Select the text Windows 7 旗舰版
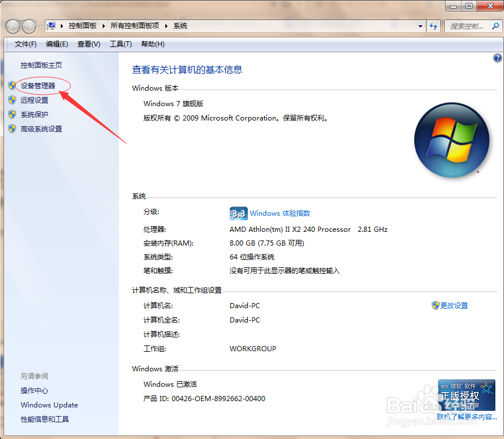The height and width of the screenshot is (439, 504). 173,104
